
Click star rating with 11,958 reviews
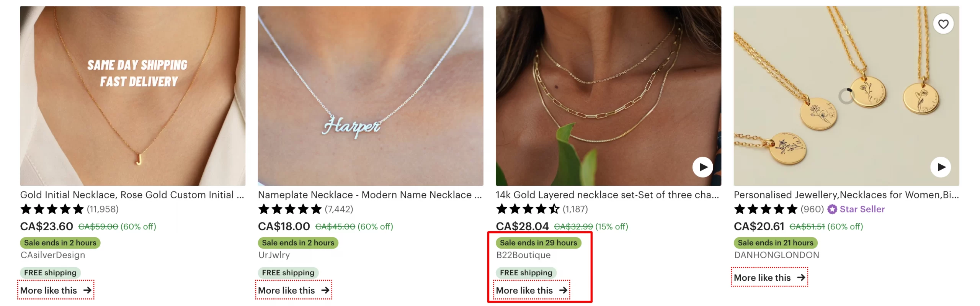tap(69, 209)
